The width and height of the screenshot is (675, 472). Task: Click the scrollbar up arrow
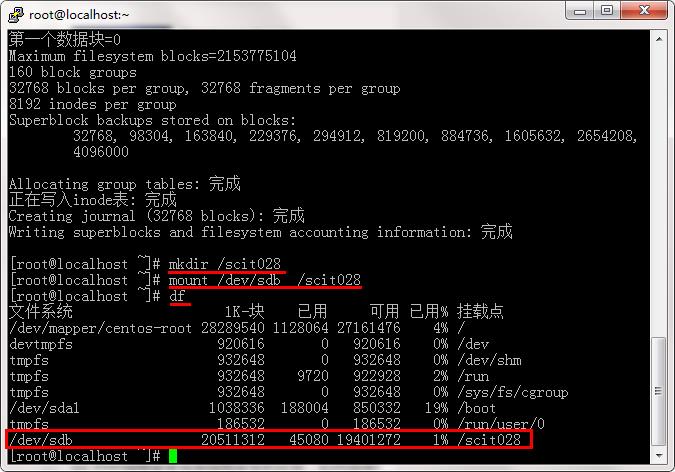click(659, 39)
